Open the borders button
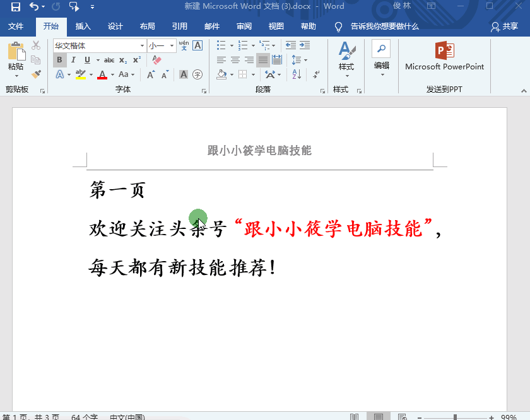 [x=243, y=74]
